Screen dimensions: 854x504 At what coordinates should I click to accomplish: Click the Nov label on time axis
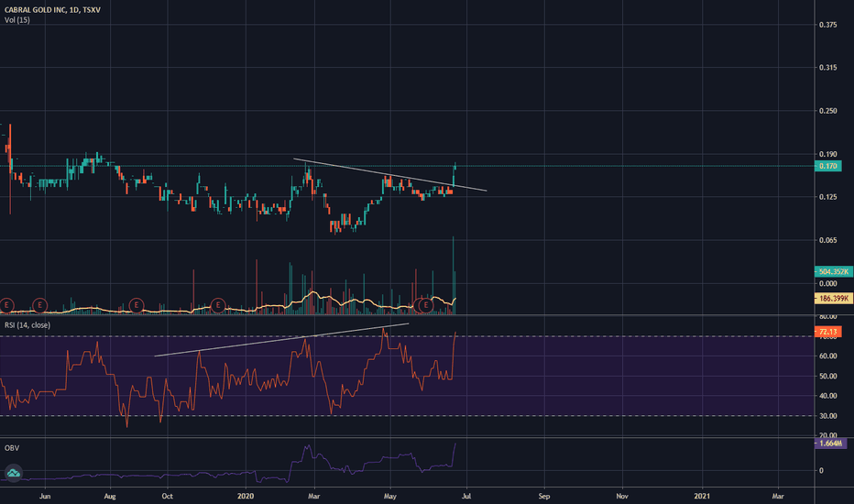[x=622, y=497]
